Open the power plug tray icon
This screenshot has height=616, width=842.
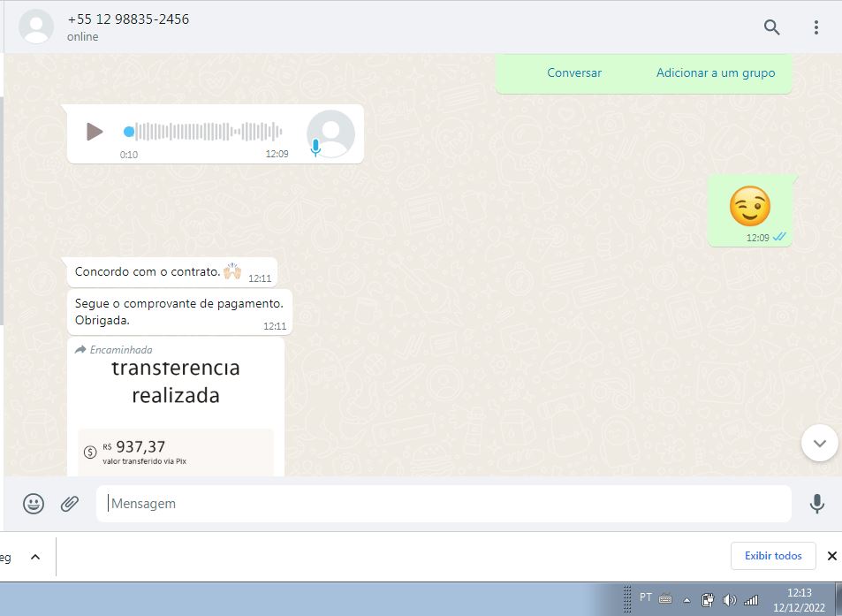[x=708, y=599]
